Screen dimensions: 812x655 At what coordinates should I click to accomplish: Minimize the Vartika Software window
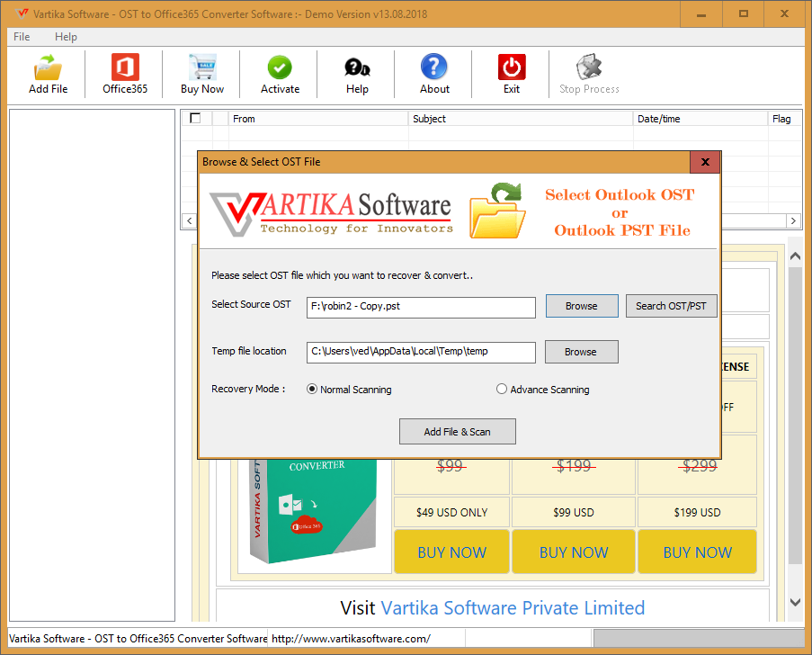tap(701, 14)
